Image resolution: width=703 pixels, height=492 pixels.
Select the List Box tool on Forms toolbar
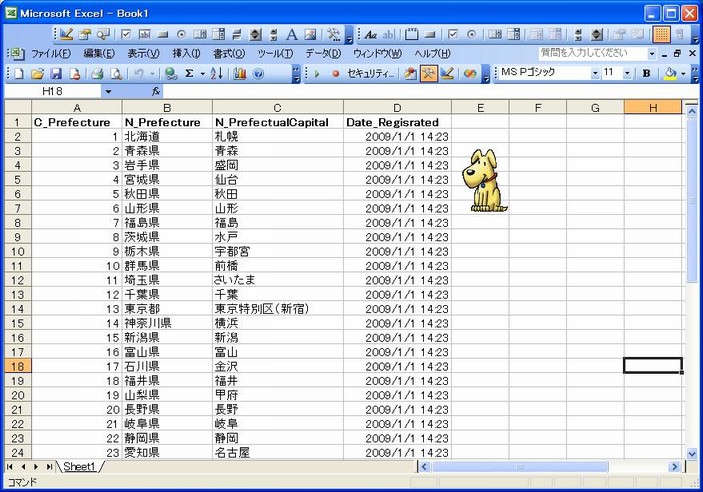(495, 35)
